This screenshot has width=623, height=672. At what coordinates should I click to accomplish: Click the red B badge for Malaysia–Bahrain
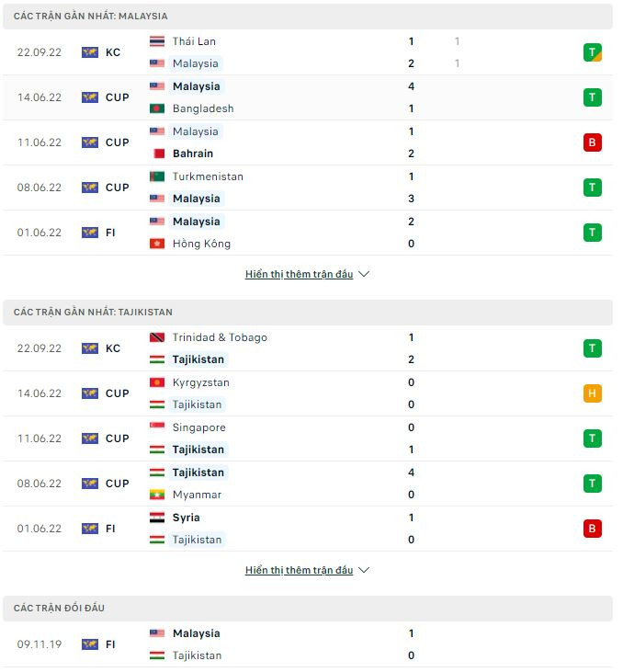[593, 142]
